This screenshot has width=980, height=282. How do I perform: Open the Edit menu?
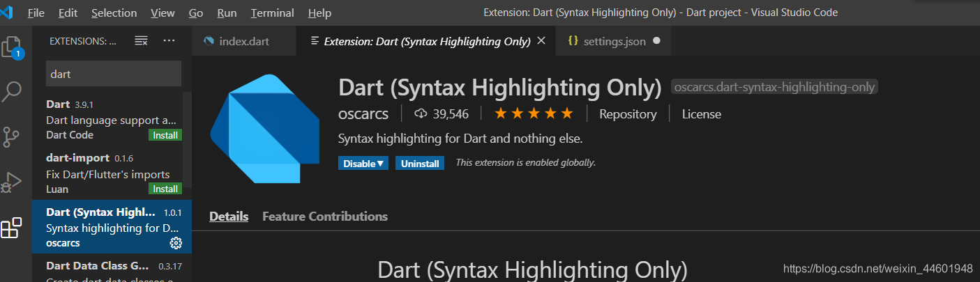pos(68,13)
